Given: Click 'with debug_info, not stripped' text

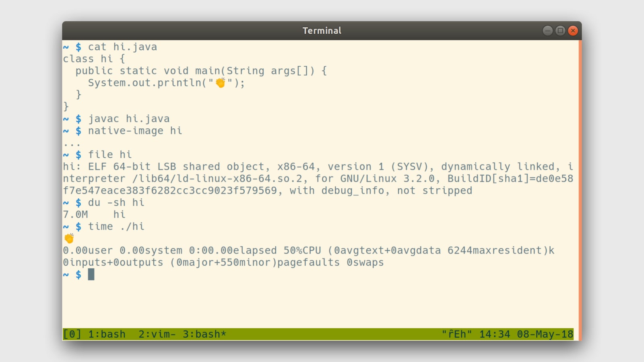Looking at the screenshot, I should 381,191.
